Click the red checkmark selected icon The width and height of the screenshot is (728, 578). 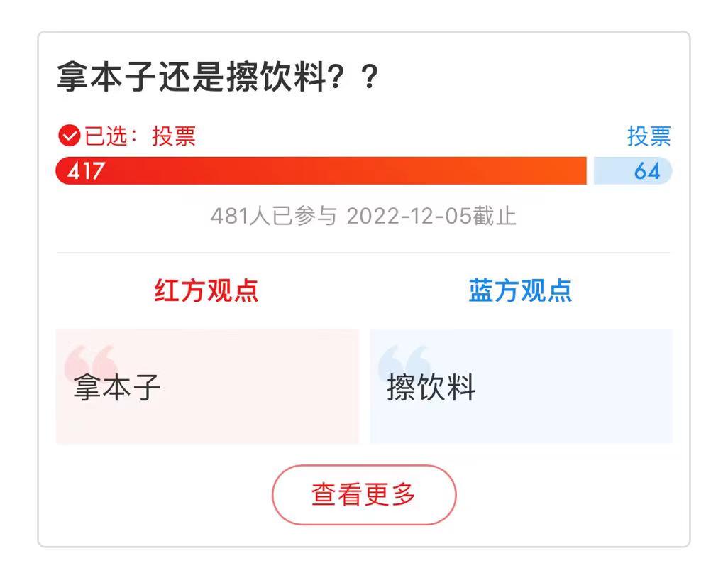tap(69, 135)
